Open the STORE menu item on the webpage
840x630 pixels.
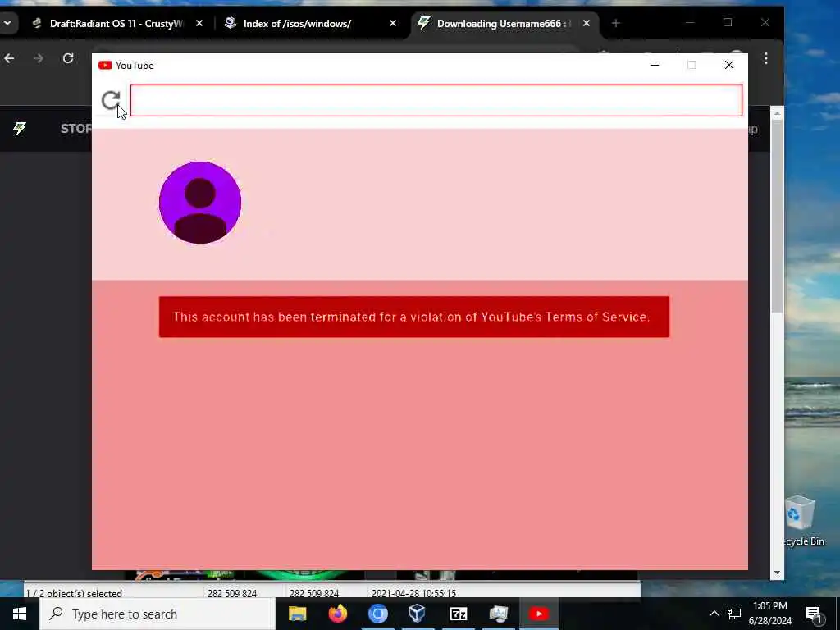76,129
